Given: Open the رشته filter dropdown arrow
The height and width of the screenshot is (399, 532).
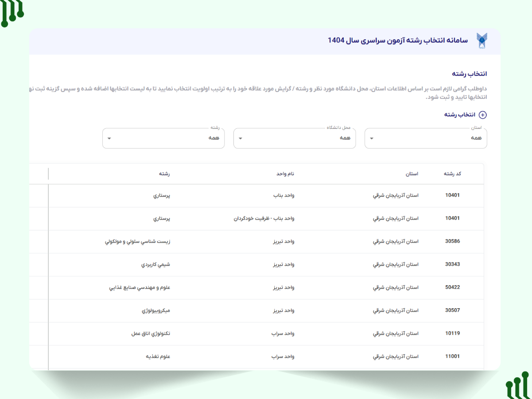Looking at the screenshot, I should 109,138.
